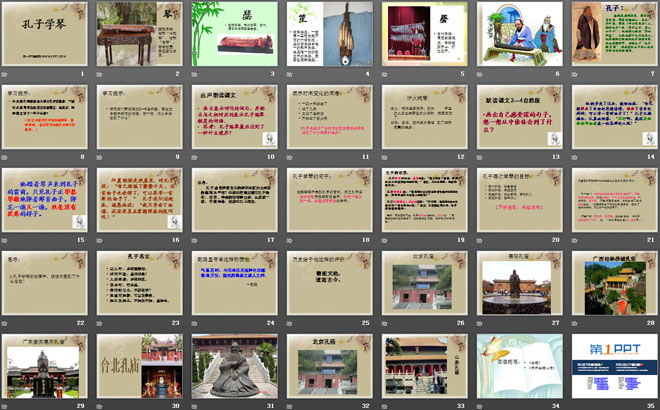Select slide 2 showing the 琴 table
Screen dimensions: 660x410
pyautogui.click(x=140, y=34)
